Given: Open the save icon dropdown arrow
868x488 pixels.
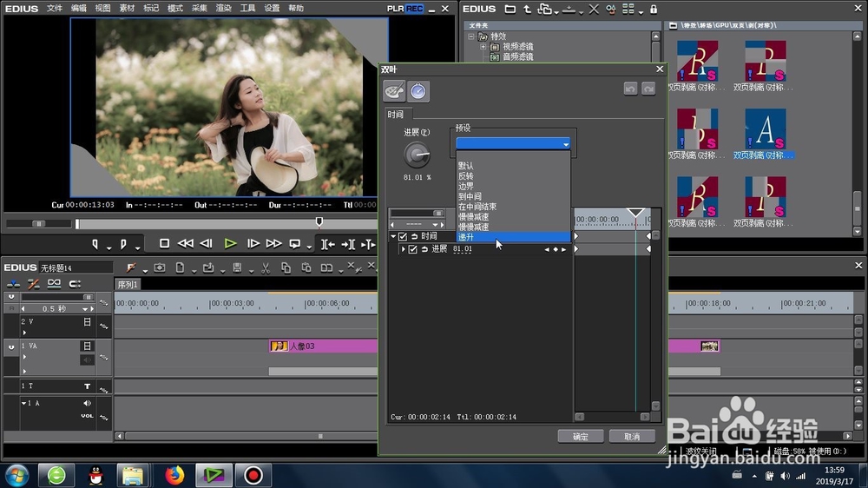Looking at the screenshot, I should [251, 271].
